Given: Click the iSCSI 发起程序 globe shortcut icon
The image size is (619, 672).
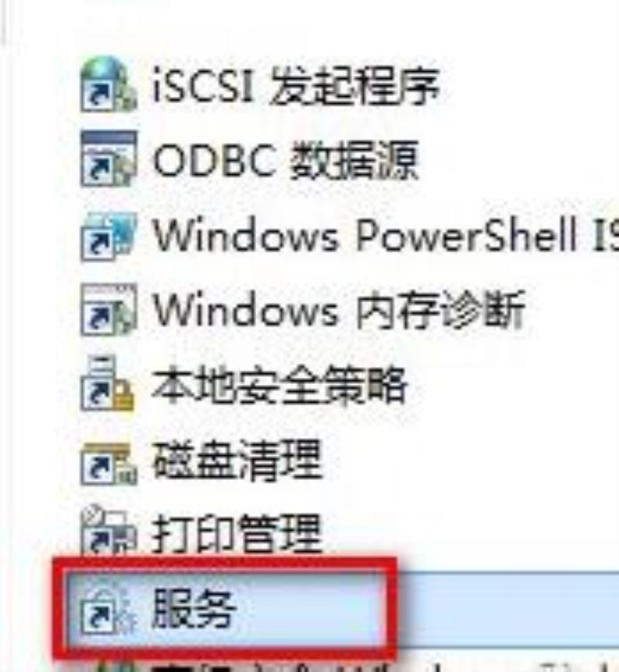Looking at the screenshot, I should click(x=109, y=85).
